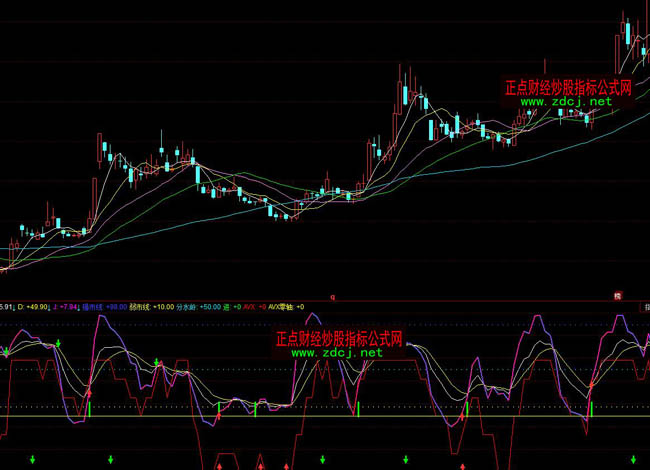Click the leftmost red up arrow at bottom
Viewport: 650px width, 470px height.
[x=219, y=465]
